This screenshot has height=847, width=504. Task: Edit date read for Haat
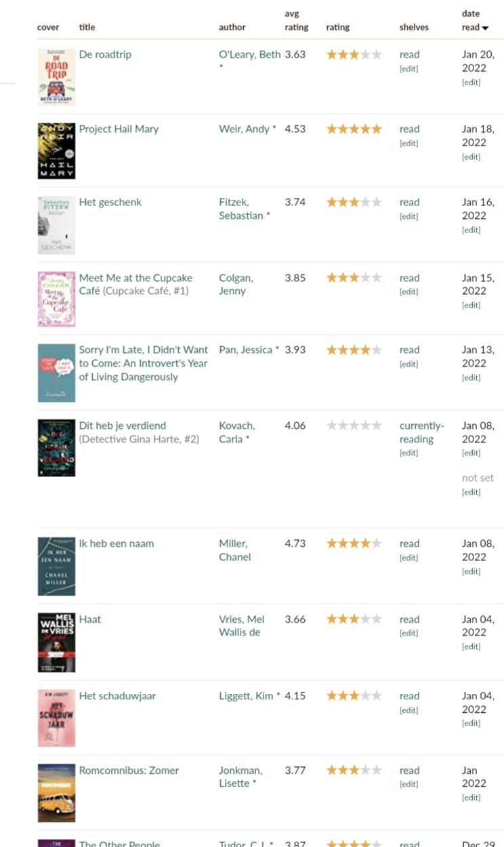coord(471,647)
